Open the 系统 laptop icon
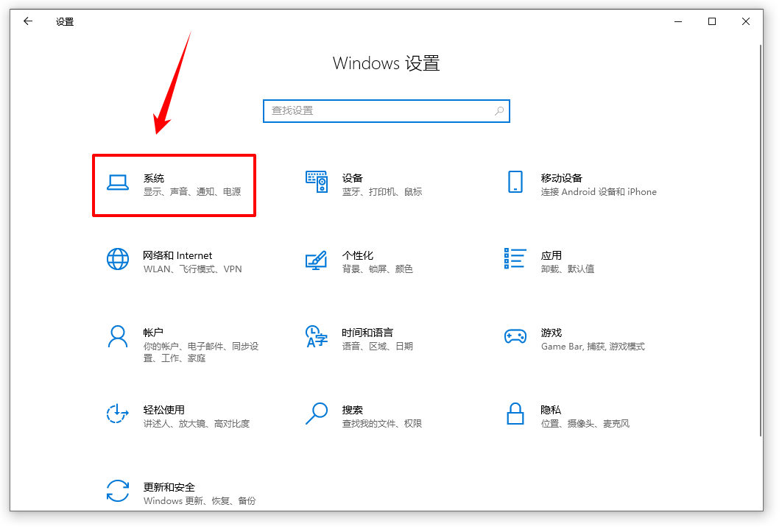The height and width of the screenshot is (532, 782). pos(118,182)
